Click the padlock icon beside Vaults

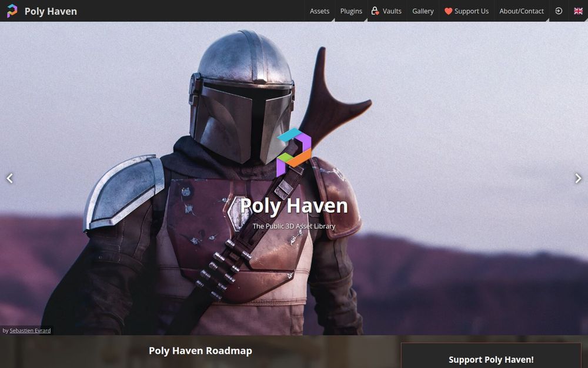tap(375, 11)
